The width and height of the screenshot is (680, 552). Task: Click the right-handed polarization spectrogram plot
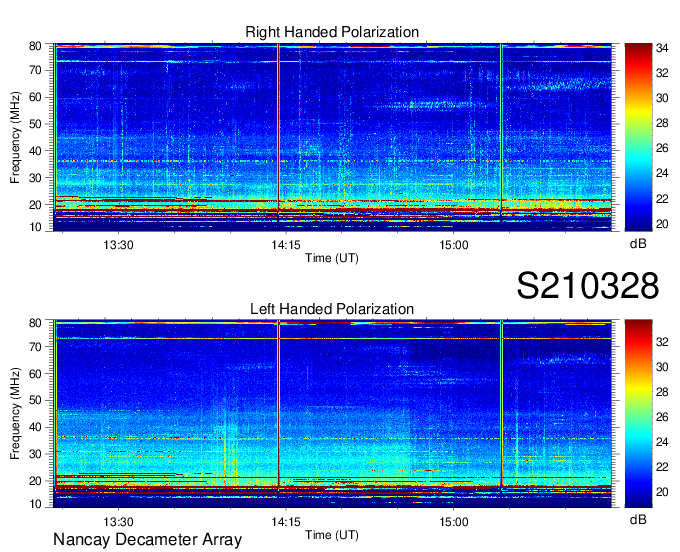(x=333, y=137)
